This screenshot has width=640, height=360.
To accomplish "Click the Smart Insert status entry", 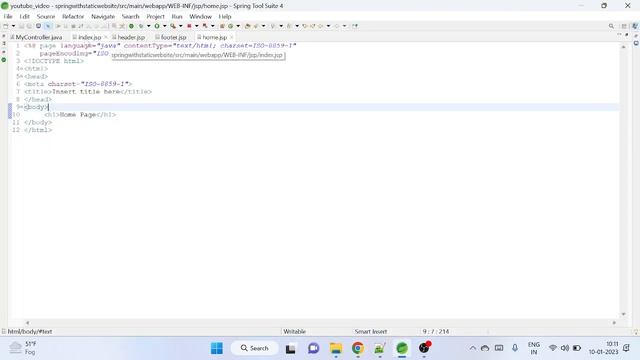I will [371, 331].
